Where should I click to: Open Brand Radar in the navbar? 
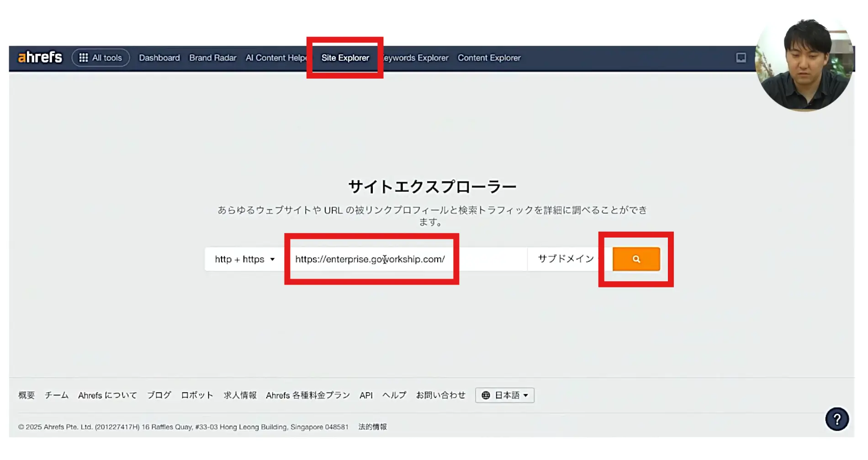tap(212, 58)
